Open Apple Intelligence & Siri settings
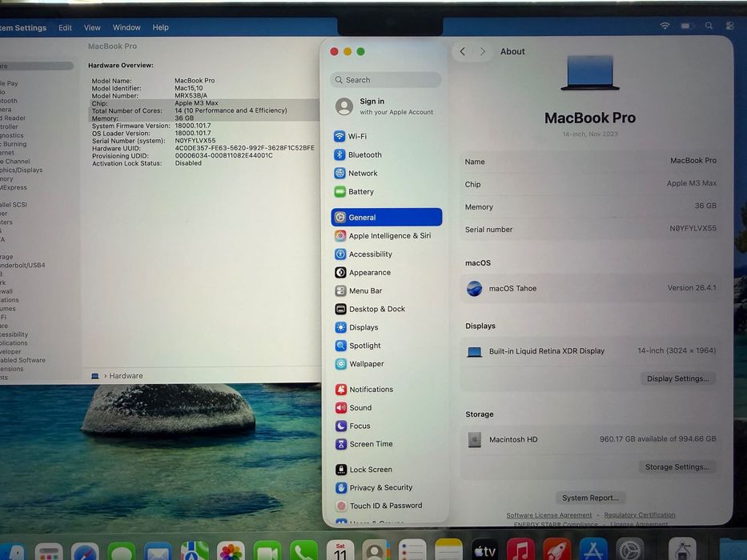747x560 pixels. point(387,236)
